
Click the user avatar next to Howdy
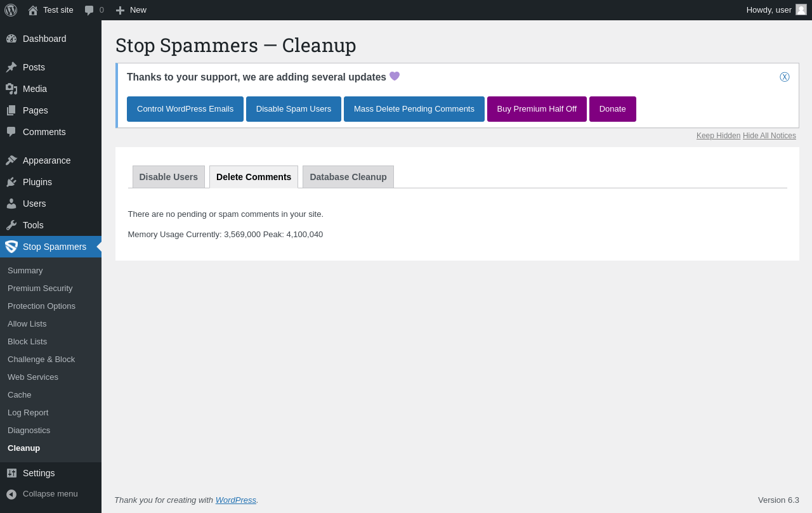click(x=801, y=10)
